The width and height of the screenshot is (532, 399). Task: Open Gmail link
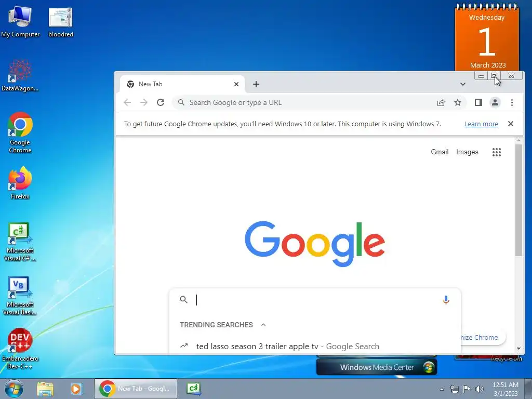coord(440,152)
